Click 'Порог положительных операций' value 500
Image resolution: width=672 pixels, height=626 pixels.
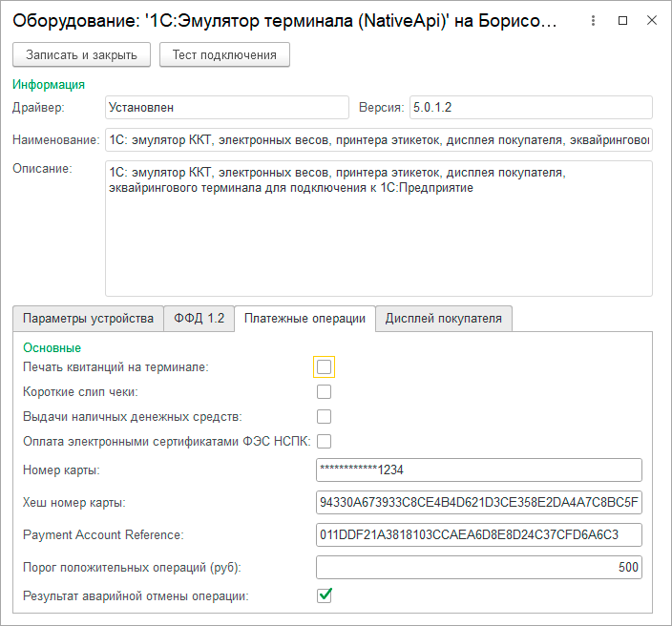[x=479, y=567]
